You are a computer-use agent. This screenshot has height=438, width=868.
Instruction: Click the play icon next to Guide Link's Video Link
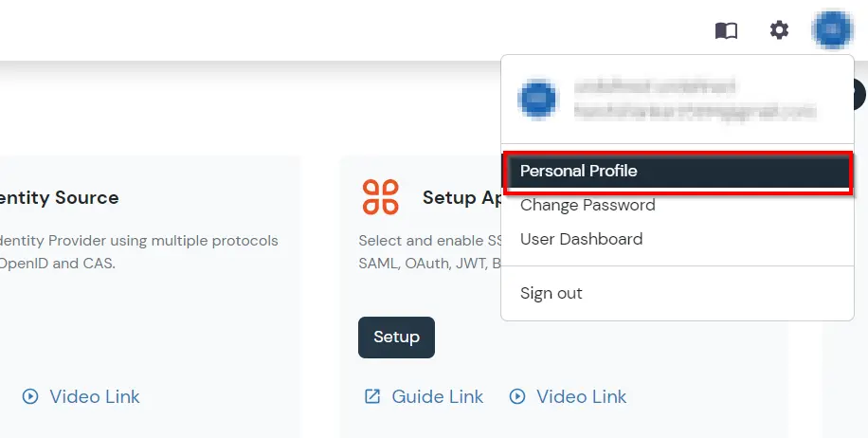pyautogui.click(x=517, y=396)
